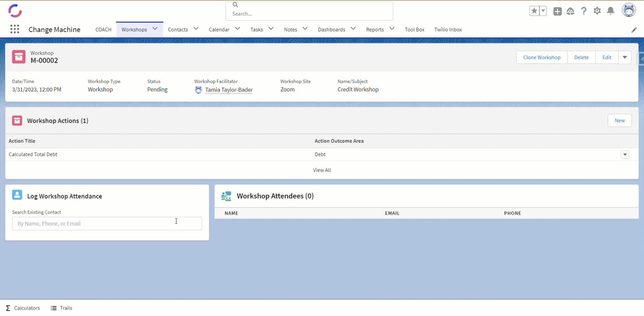Open the Calendar tab

pyautogui.click(x=219, y=30)
